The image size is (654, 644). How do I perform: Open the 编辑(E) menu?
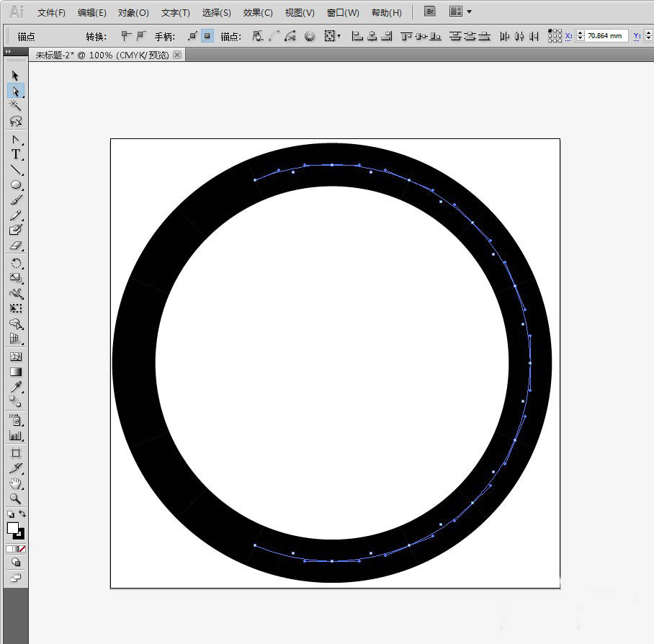91,12
